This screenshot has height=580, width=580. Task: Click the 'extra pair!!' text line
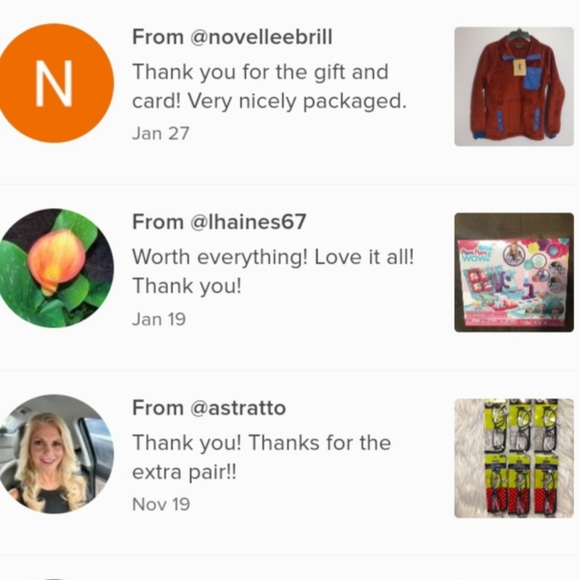184,472
